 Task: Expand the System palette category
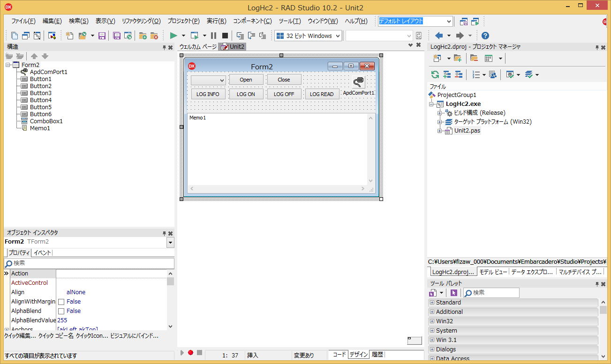(x=432, y=331)
